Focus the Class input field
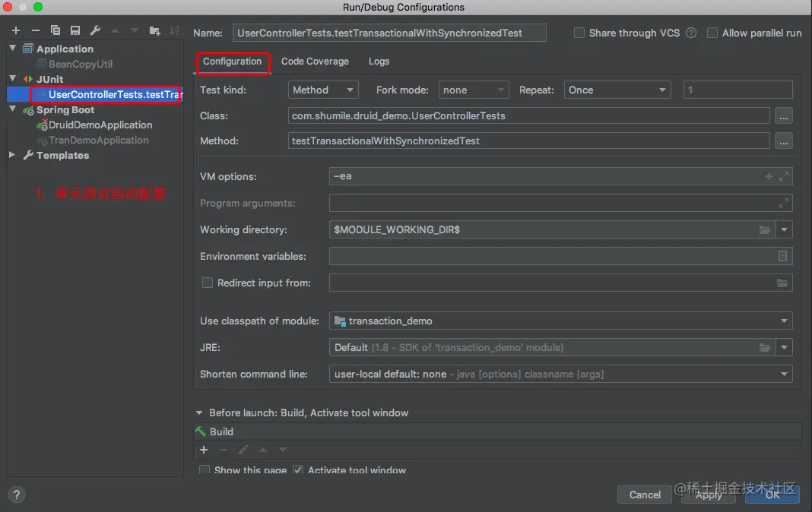 [528, 116]
